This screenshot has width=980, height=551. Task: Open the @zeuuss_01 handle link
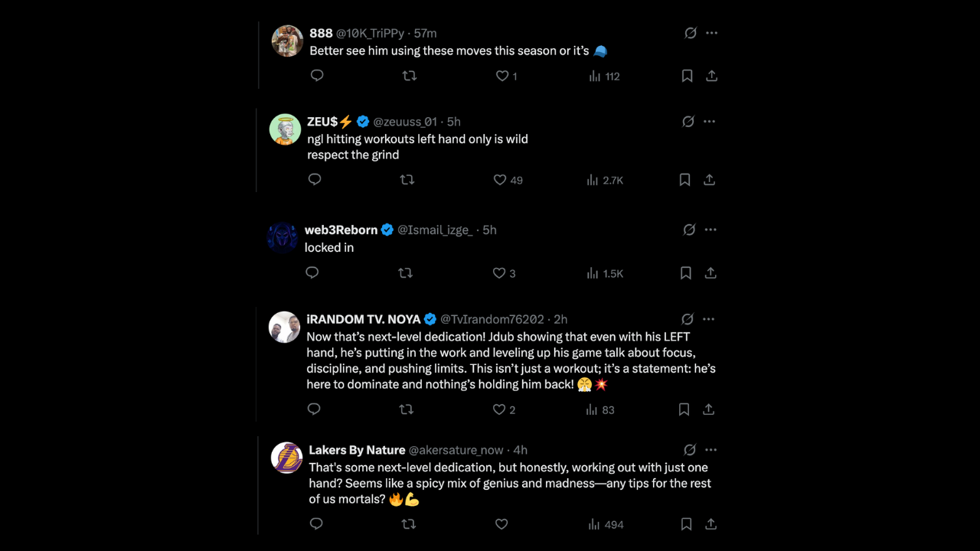point(405,122)
